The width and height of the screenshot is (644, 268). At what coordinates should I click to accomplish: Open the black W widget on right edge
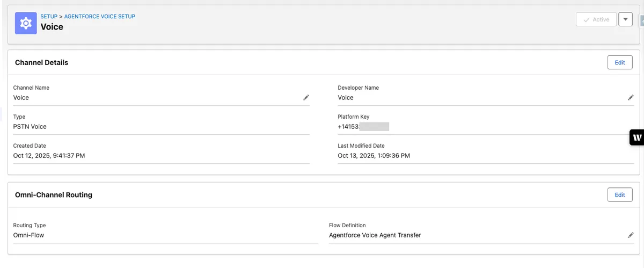tap(636, 137)
